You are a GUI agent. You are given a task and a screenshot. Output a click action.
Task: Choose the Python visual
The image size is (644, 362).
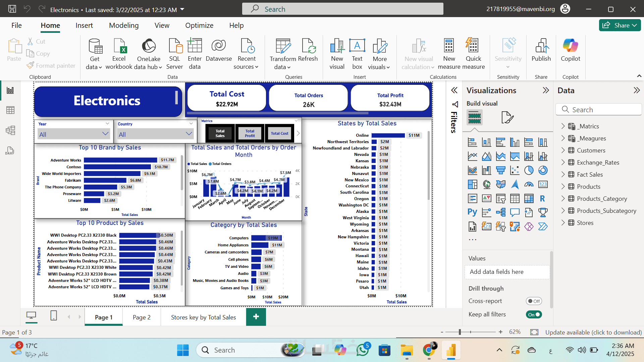472,213
